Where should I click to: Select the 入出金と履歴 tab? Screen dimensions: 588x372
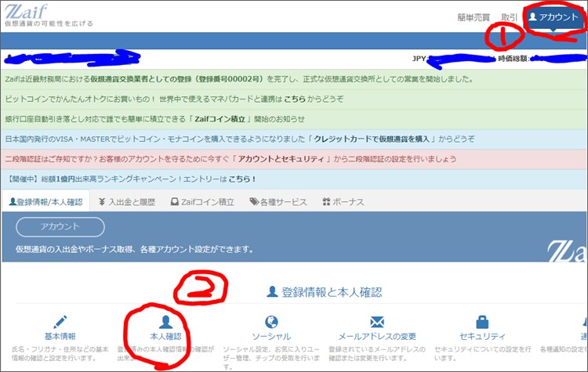(127, 202)
